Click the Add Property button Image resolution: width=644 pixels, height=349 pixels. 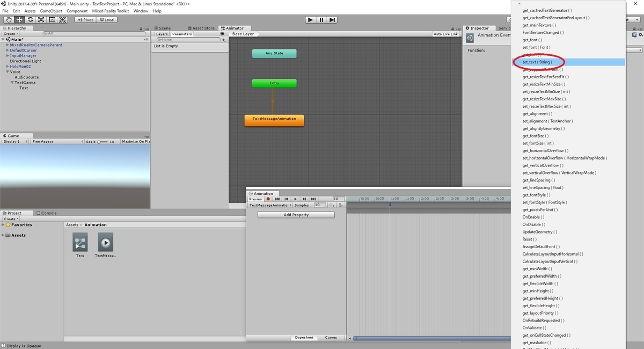296,215
